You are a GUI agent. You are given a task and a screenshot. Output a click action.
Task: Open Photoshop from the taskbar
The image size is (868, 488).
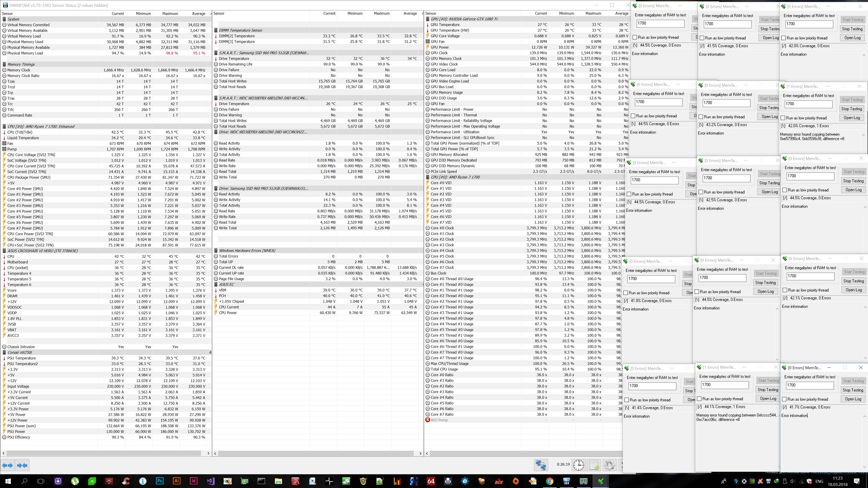coord(160,481)
